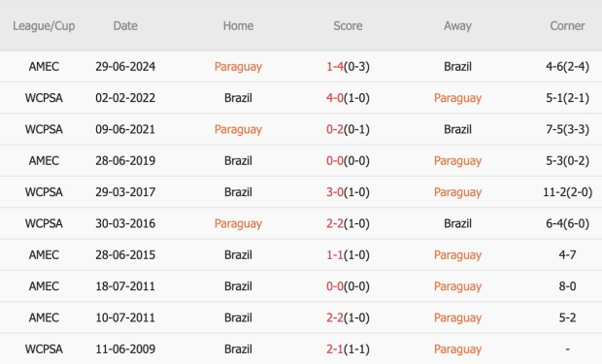This screenshot has width=602, height=364.
Task: Click the Paraguay home team on 29-06-2024
Action: pyautogui.click(x=238, y=67)
